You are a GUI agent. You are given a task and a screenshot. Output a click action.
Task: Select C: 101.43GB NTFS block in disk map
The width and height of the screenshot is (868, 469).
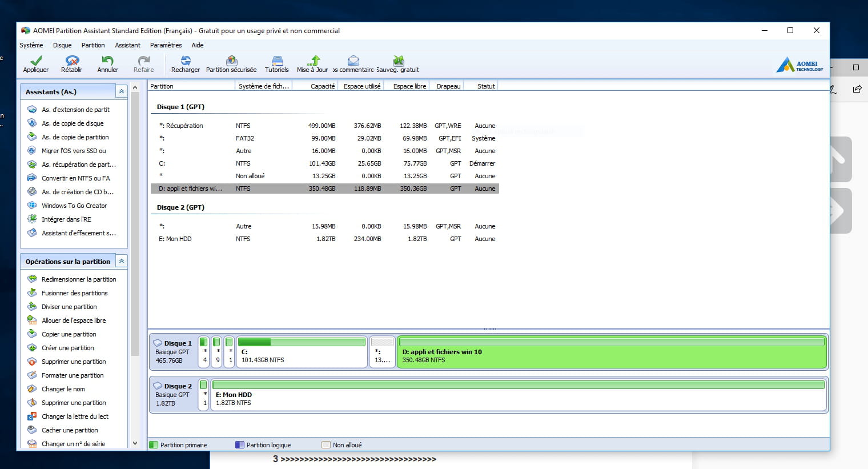click(x=302, y=351)
